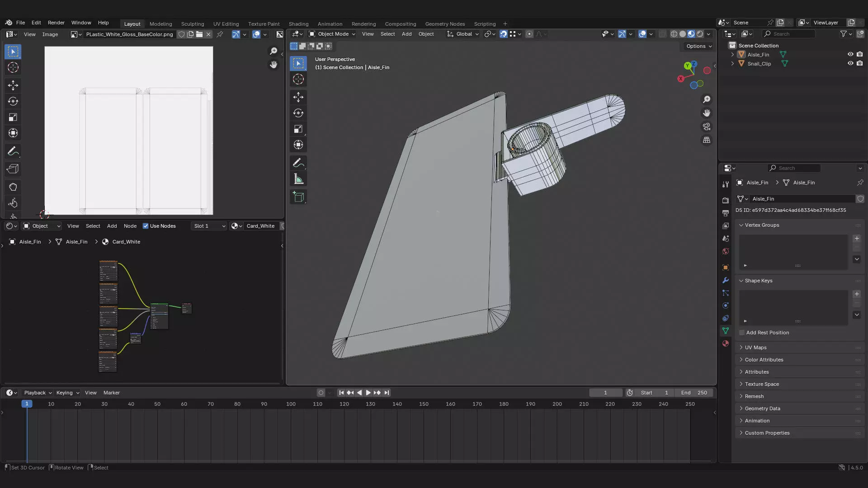Switch to the Shading workspace tab
Screen dimensions: 868x488
[298, 24]
